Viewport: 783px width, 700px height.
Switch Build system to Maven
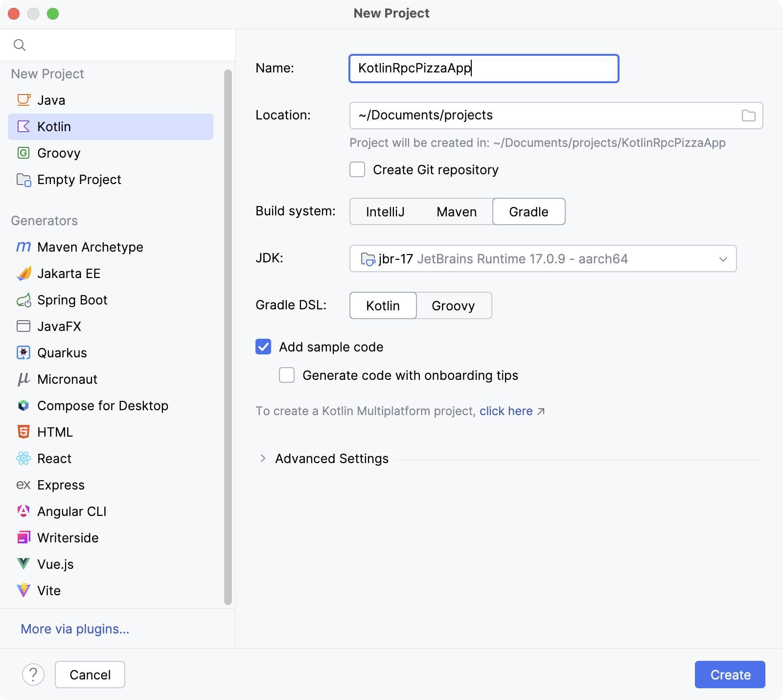coord(456,211)
